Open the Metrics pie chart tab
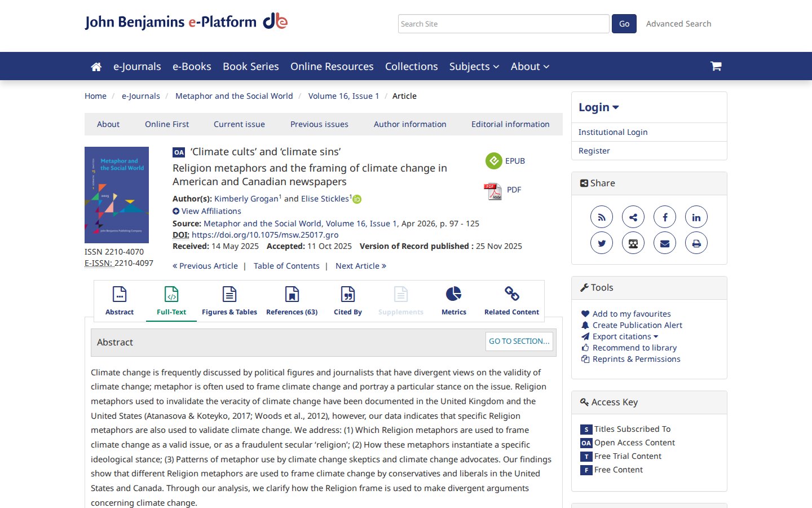Viewport: 812px width, 508px height. click(x=453, y=301)
